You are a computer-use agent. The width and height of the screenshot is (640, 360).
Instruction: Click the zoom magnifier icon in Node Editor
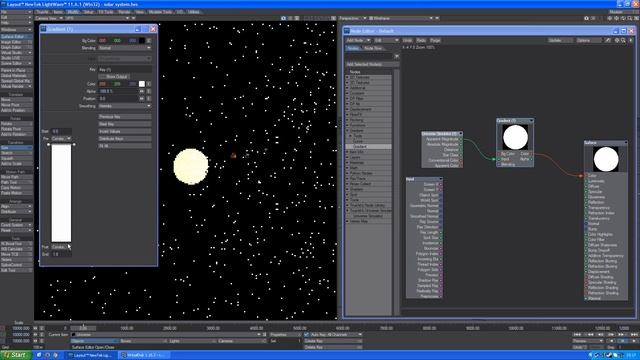click(x=623, y=40)
